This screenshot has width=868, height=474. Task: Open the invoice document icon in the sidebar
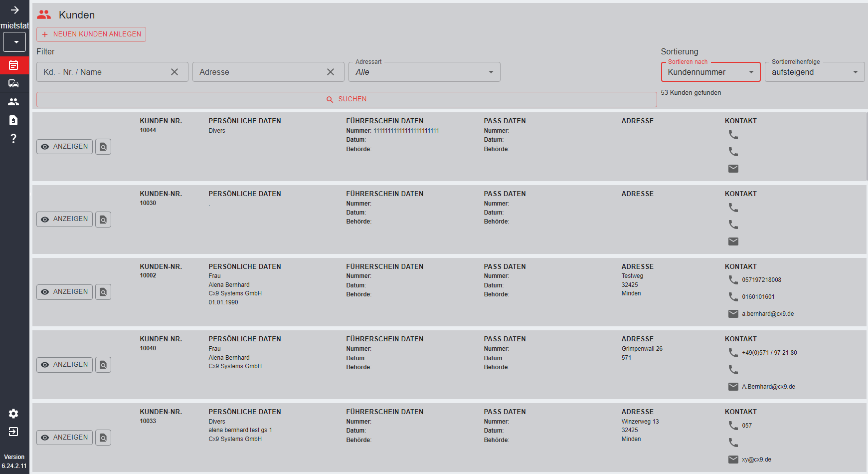tap(13, 120)
